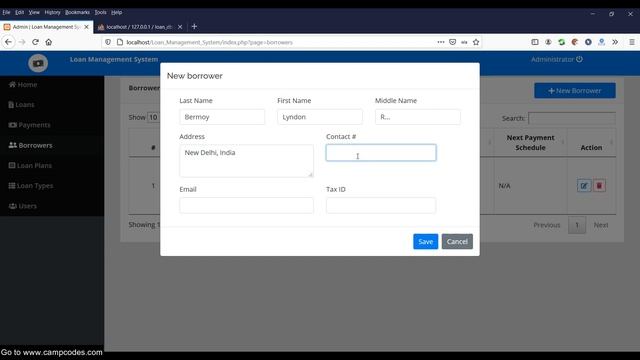The height and width of the screenshot is (360, 640).
Task: Open the View menu
Action: click(x=34, y=12)
